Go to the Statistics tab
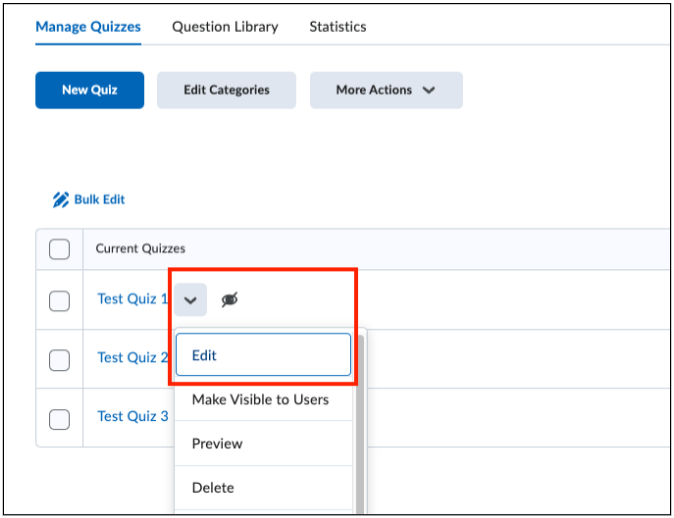 pyautogui.click(x=338, y=27)
